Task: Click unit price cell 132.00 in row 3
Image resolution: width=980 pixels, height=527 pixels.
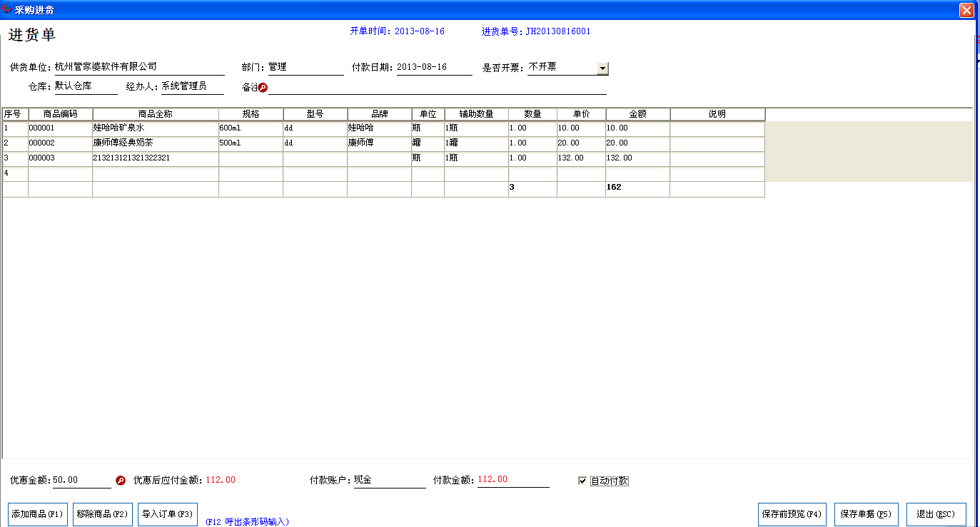Action: click(x=582, y=158)
